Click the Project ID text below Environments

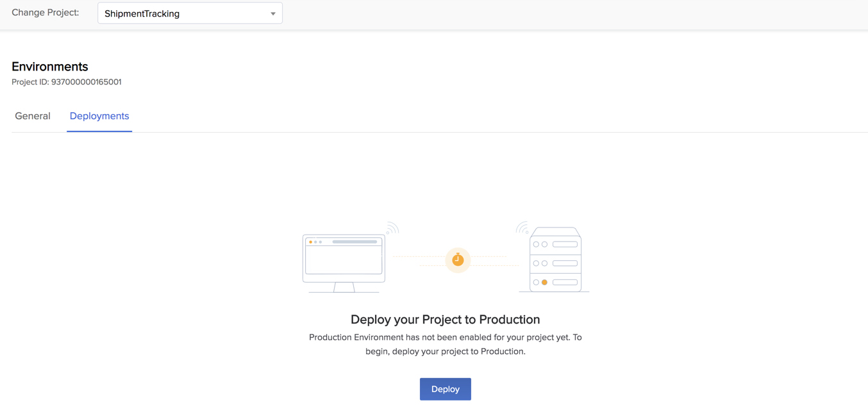pyautogui.click(x=66, y=81)
